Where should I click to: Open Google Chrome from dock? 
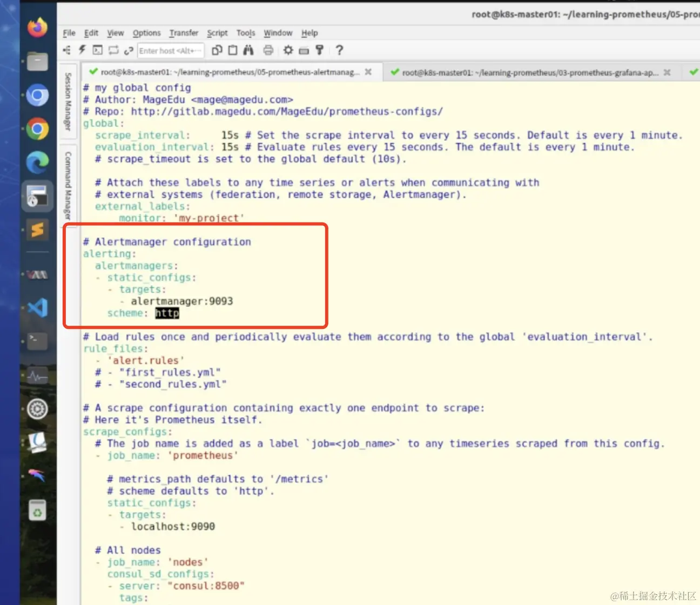tap(37, 129)
